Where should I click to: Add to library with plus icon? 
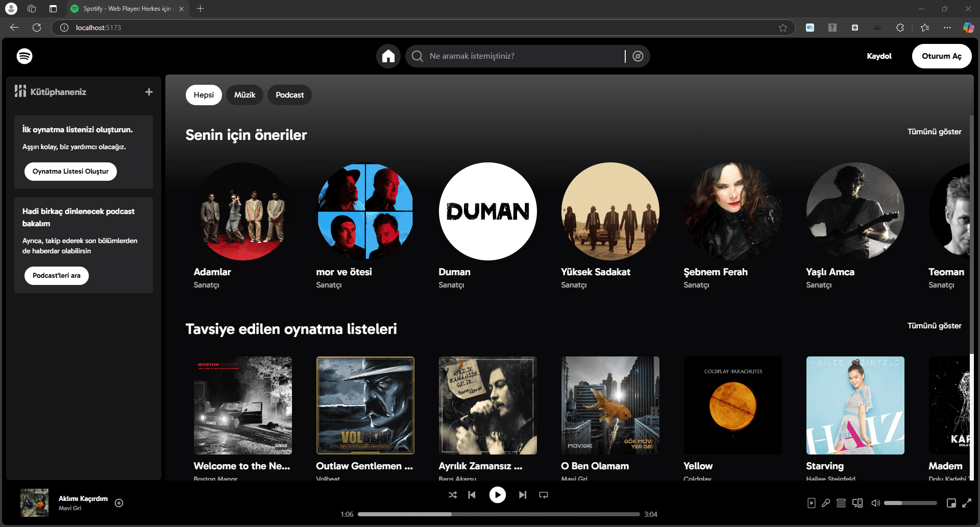pos(149,92)
